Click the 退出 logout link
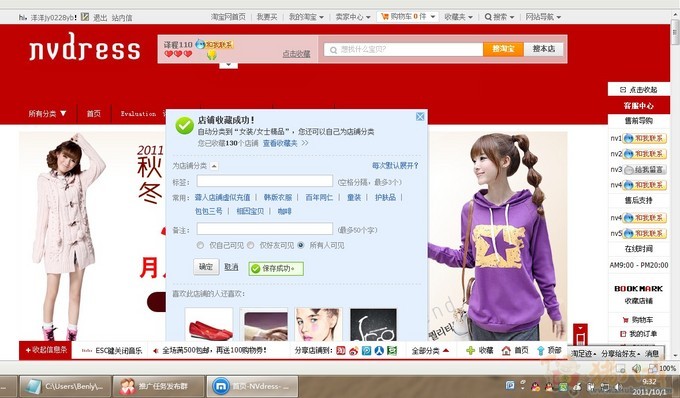680x398 pixels. pyautogui.click(x=100, y=18)
